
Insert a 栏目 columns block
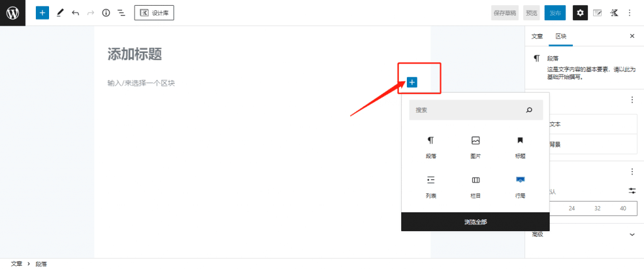tap(475, 187)
